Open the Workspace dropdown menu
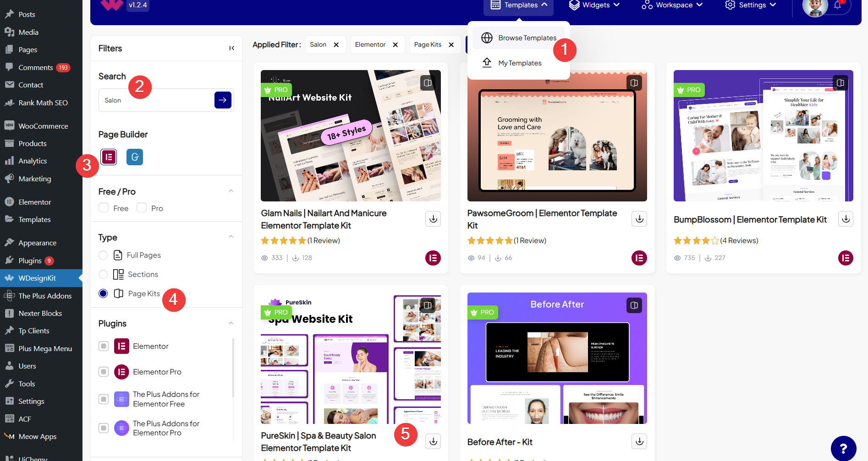868x461 pixels. tap(672, 5)
